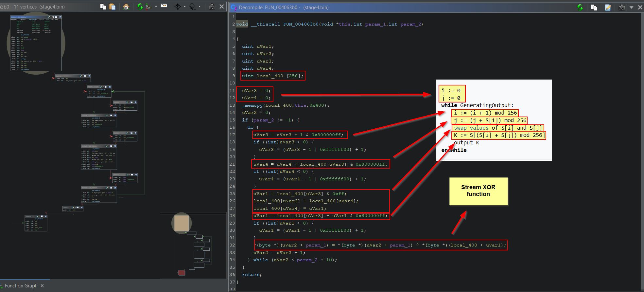Copy selection in Function Graph toolbar
Screen dimensions: 644x292
(x=103, y=7)
